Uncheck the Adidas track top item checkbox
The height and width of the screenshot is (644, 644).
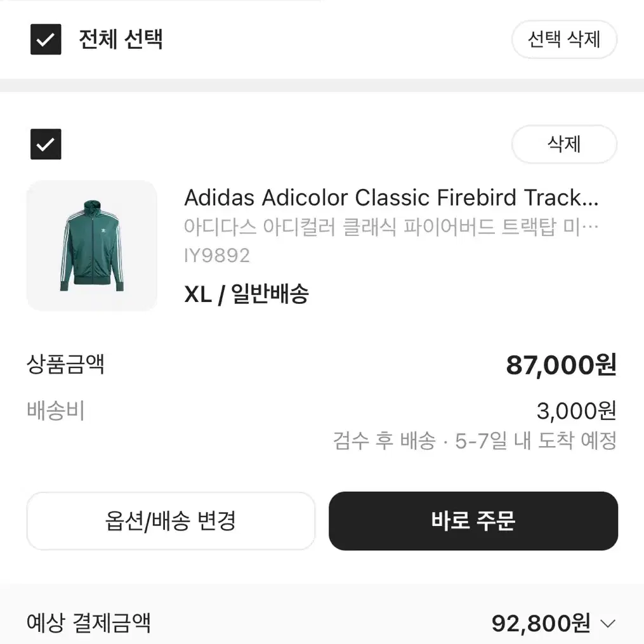(x=46, y=144)
